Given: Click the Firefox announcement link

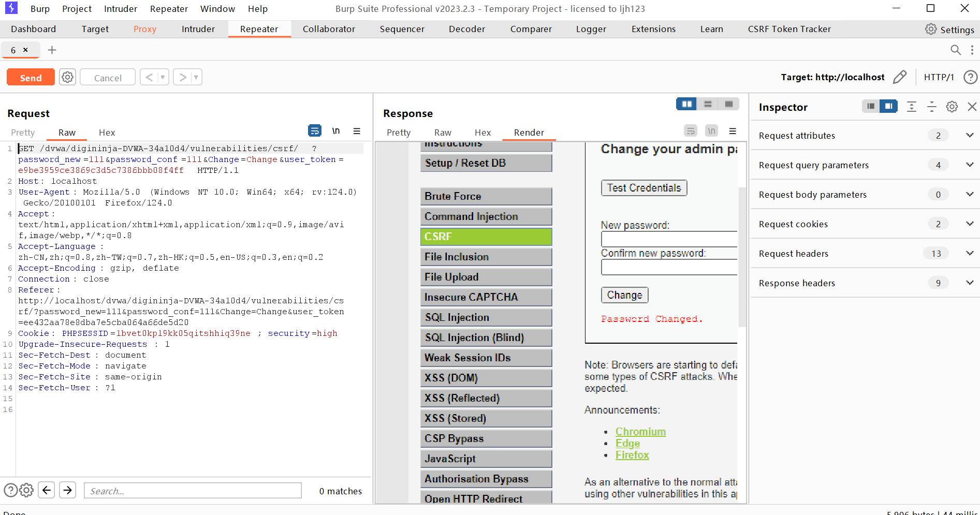Looking at the screenshot, I should point(632,455).
